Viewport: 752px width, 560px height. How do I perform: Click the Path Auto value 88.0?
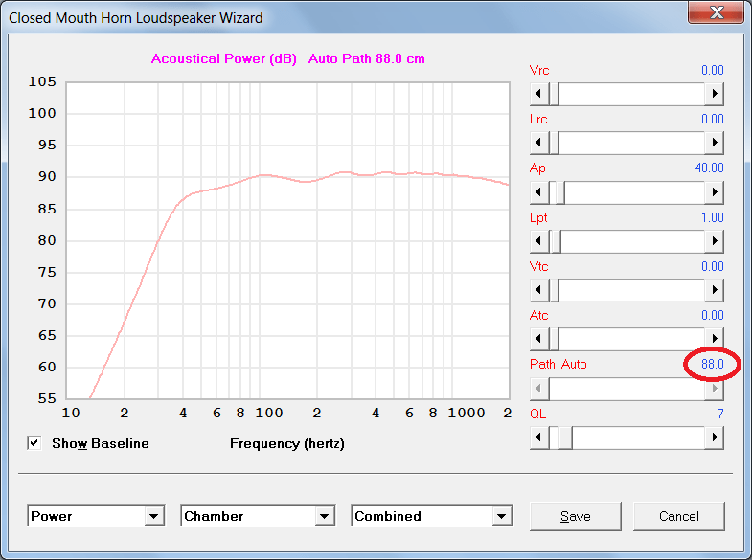click(x=712, y=365)
